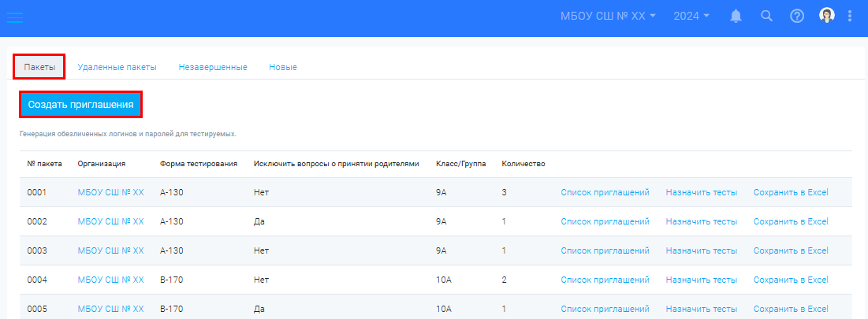Open the organization link in row 0004
868x319 pixels.
(110, 280)
